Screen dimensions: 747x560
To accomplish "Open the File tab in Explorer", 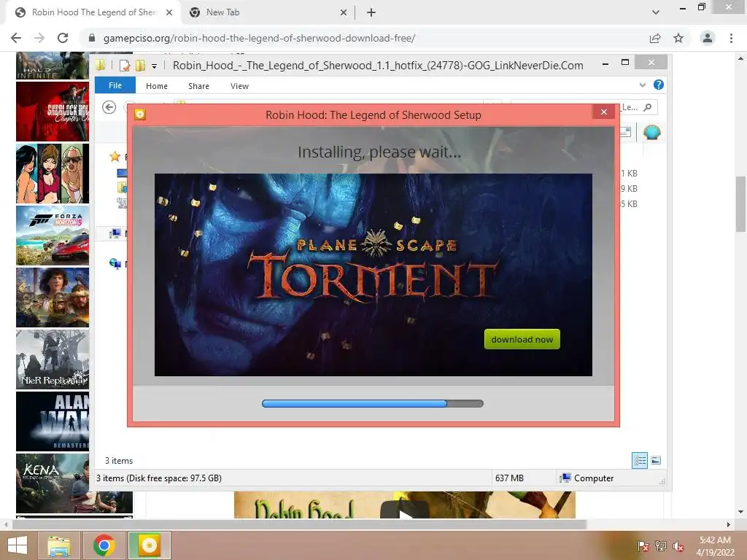I will tap(115, 85).
